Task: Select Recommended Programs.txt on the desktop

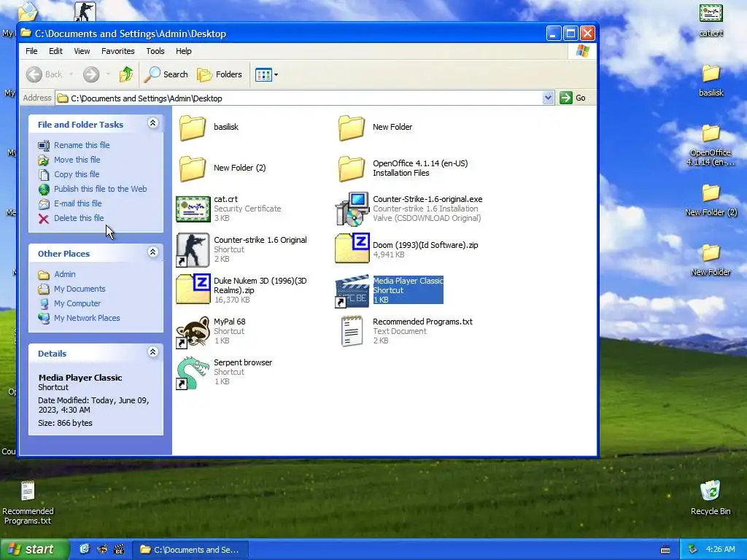Action: 28,491
